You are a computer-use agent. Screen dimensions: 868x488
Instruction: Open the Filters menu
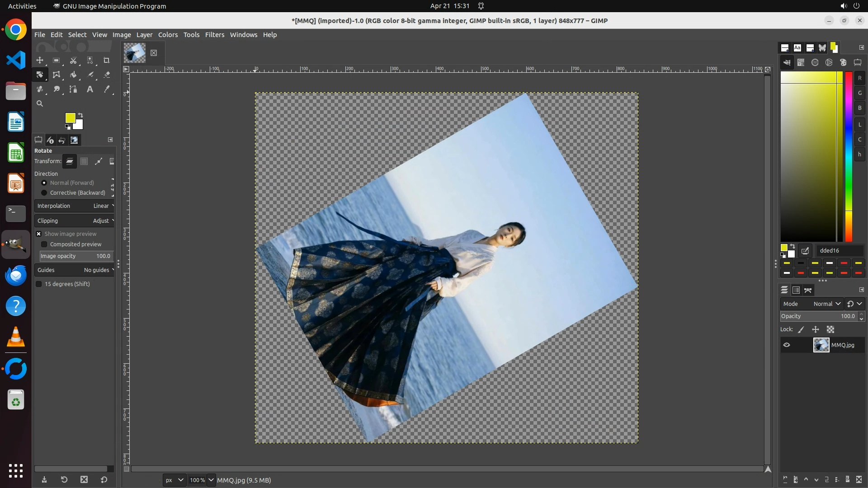point(214,35)
